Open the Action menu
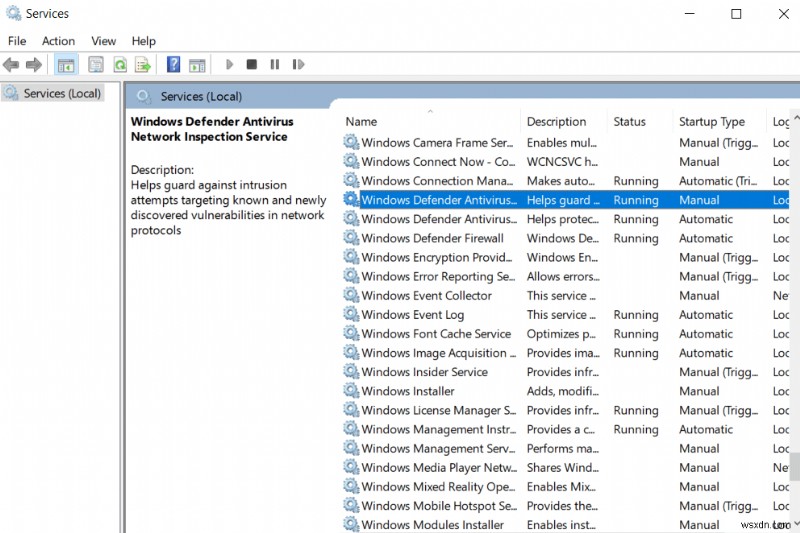The image size is (800, 533). point(58,41)
